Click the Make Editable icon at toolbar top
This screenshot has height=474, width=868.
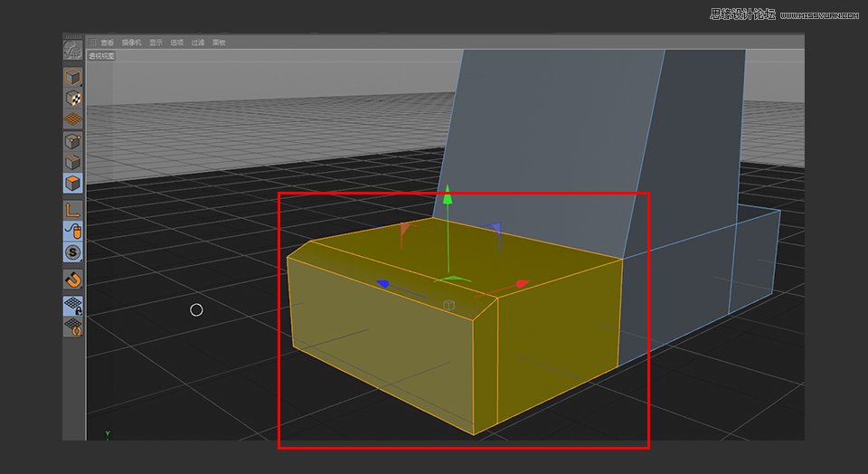[72, 51]
